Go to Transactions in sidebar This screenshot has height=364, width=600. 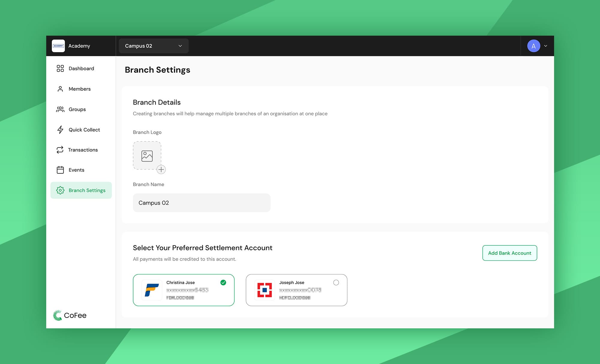click(83, 150)
